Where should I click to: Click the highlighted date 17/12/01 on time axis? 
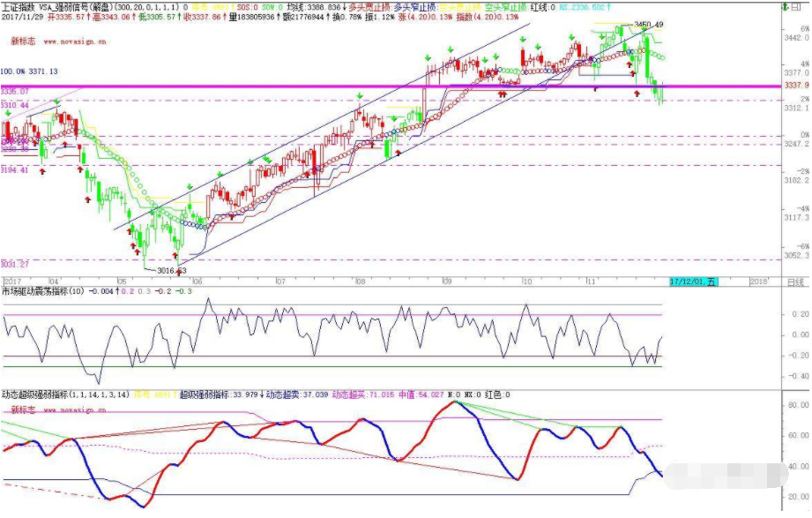pos(693,282)
